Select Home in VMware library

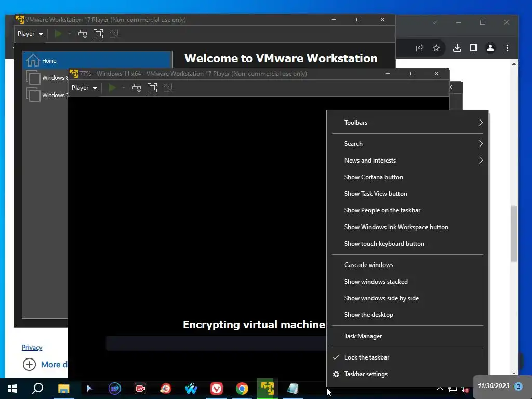97,61
